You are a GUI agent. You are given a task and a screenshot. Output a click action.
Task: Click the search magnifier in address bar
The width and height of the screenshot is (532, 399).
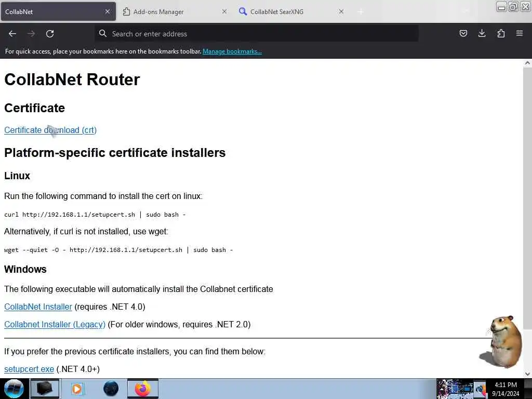tap(102, 33)
